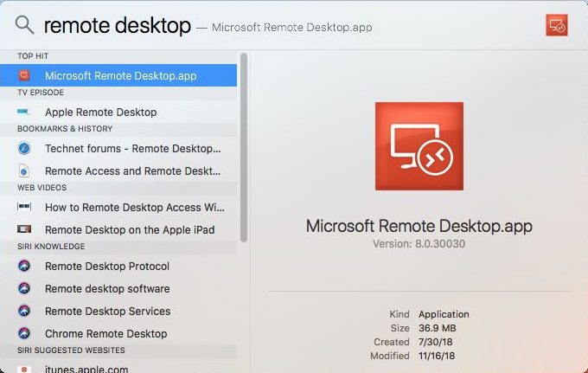Click the video thumbnail for Remote Desktop on iPad
This screenshot has width=588, height=373.
(24, 228)
